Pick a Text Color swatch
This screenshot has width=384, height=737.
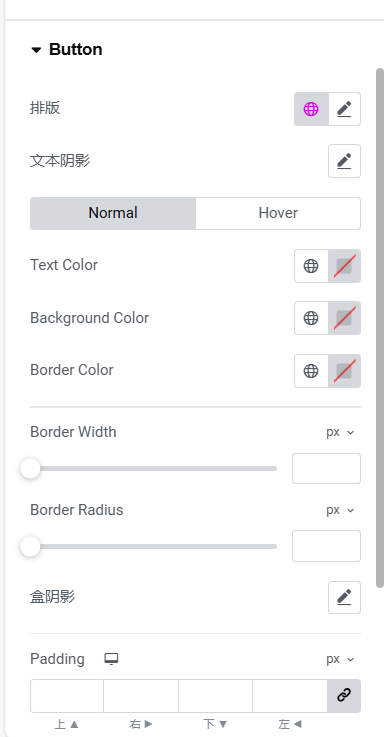point(345,266)
